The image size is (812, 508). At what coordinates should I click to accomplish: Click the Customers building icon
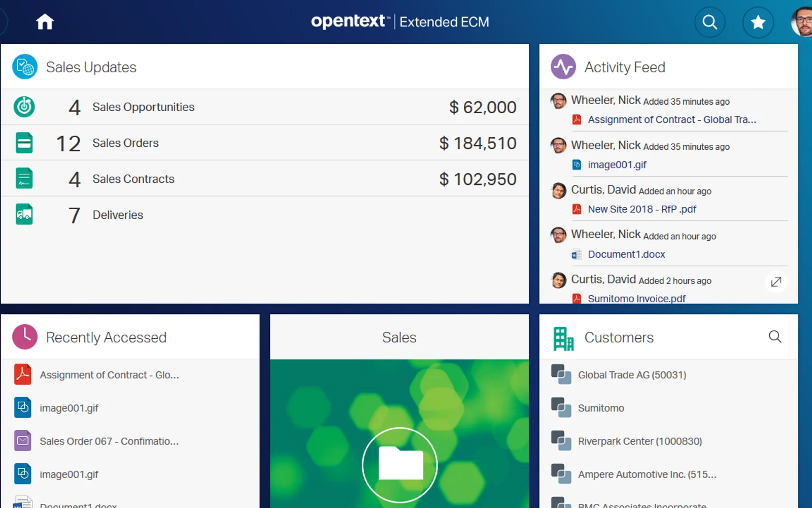coord(563,338)
